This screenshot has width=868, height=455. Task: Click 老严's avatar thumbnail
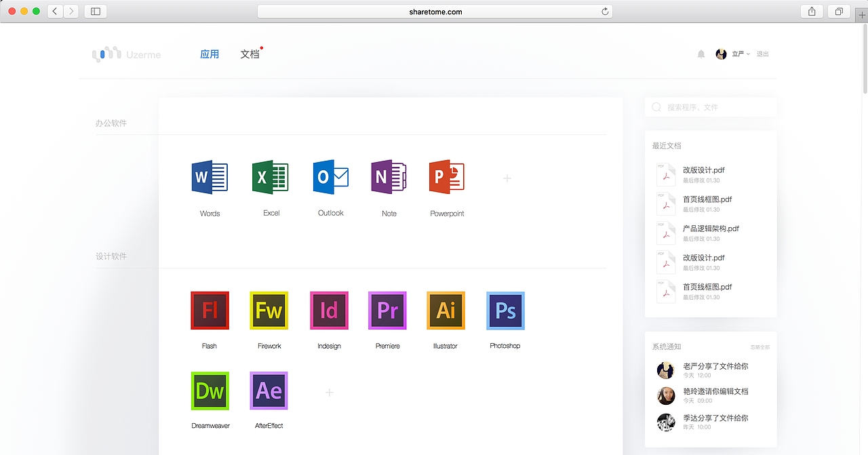point(666,370)
